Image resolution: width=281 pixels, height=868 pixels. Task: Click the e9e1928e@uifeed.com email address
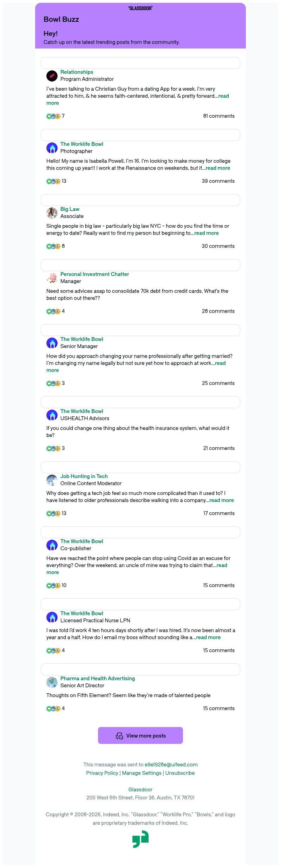click(x=171, y=765)
